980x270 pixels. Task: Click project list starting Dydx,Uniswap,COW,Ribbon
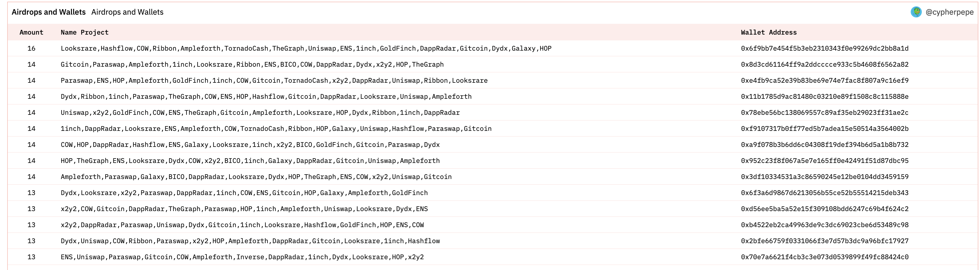point(250,241)
